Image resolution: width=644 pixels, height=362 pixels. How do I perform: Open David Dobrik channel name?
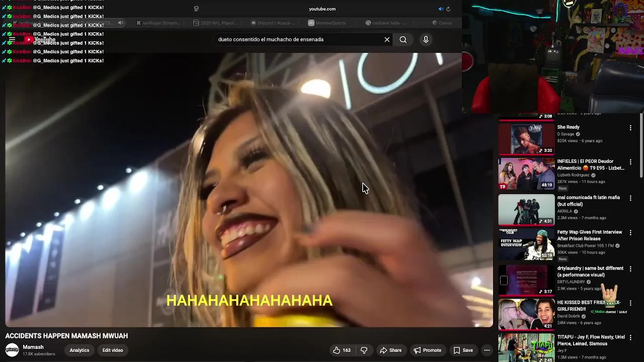coord(569,316)
